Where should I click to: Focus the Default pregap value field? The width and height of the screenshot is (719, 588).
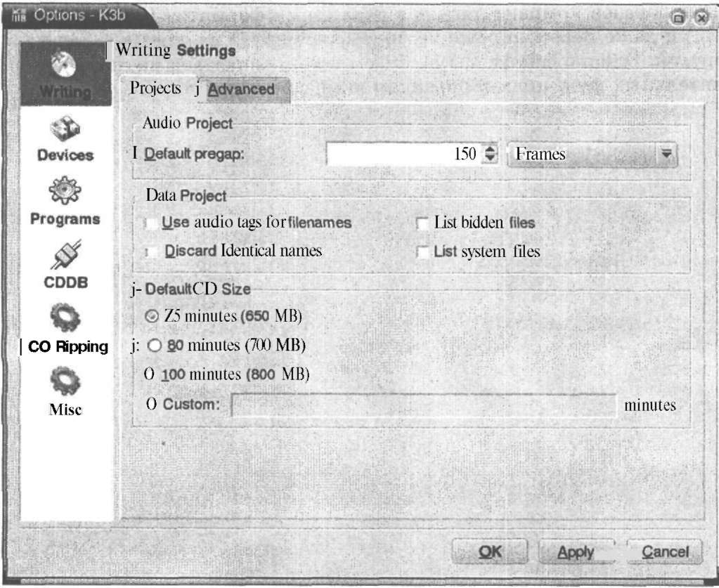[403, 154]
